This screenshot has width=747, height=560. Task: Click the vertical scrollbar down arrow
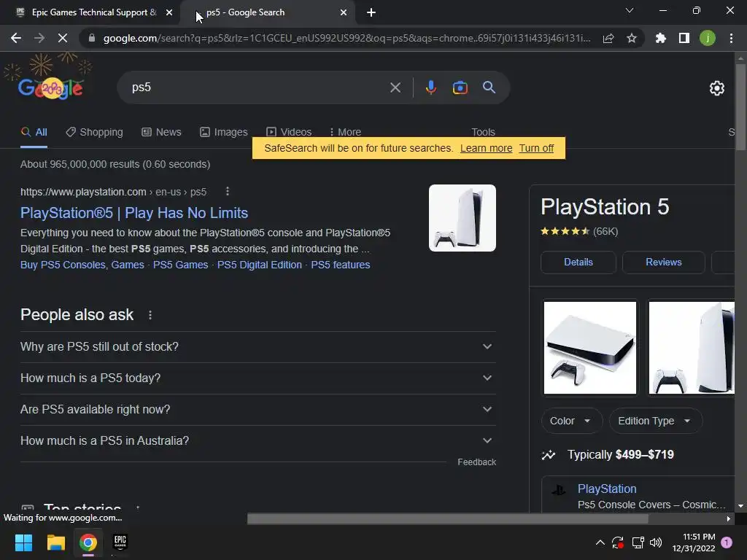(x=740, y=506)
